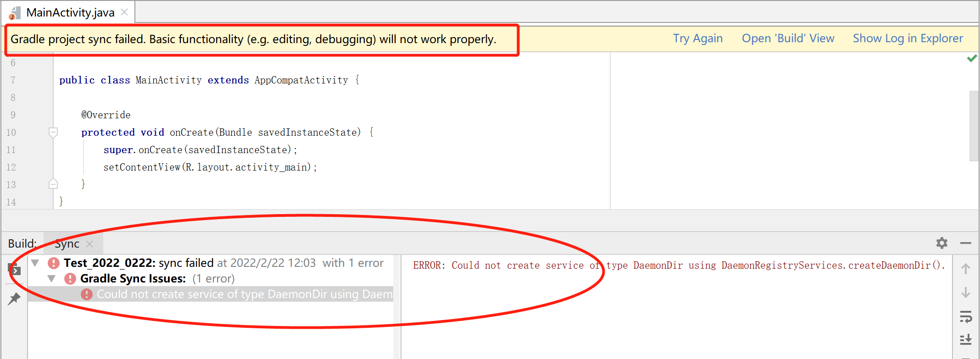Go to next occurrence down arrow
Screen dimensions: 980x359
[966, 293]
